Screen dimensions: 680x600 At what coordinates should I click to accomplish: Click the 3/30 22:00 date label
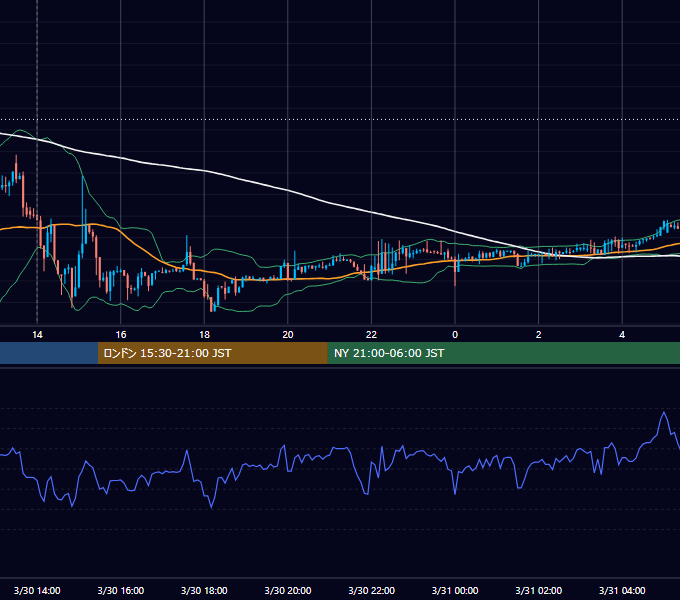click(372, 590)
